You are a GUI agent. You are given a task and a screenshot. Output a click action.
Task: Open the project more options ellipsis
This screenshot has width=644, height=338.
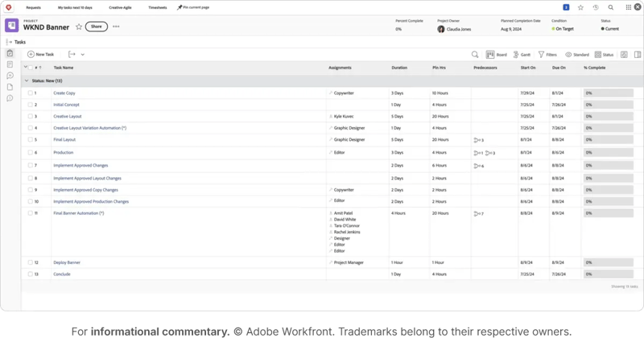(x=116, y=27)
